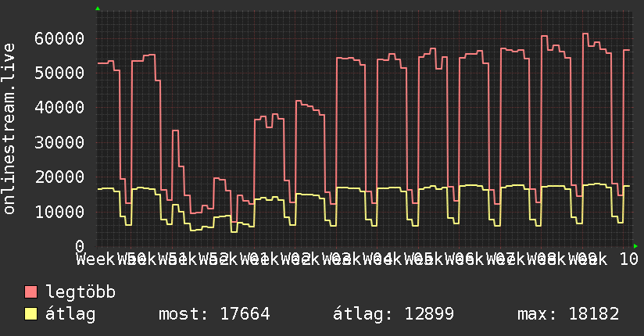The height and width of the screenshot is (336, 644).
Task: Click the max: 18182 statistic
Action: click(x=568, y=314)
